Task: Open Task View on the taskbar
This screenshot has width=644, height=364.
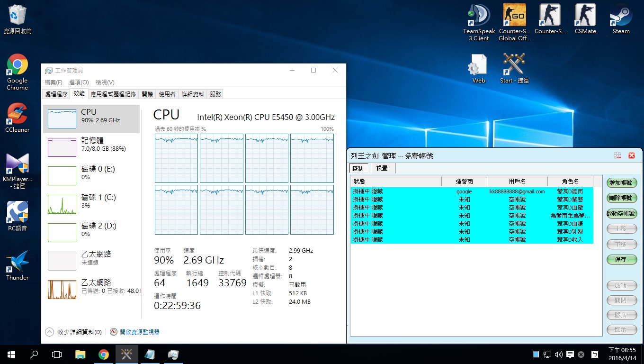Action: tap(57, 354)
